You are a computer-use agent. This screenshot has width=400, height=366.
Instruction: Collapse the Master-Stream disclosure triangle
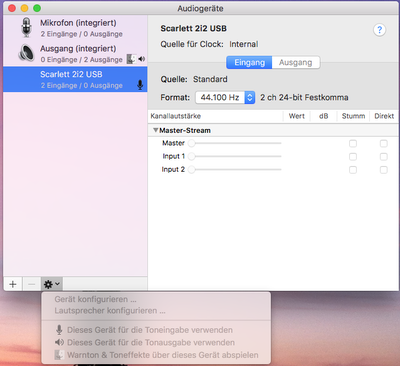click(x=155, y=130)
